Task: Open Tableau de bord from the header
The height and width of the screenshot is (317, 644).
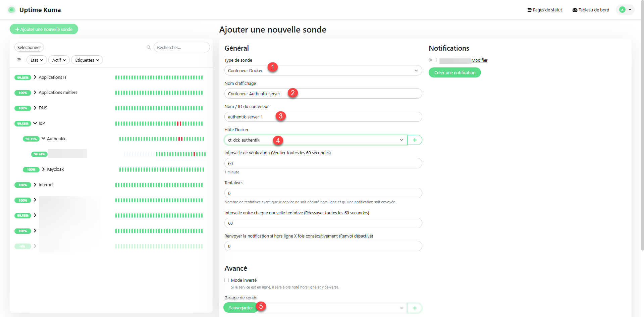Action: [x=591, y=10]
